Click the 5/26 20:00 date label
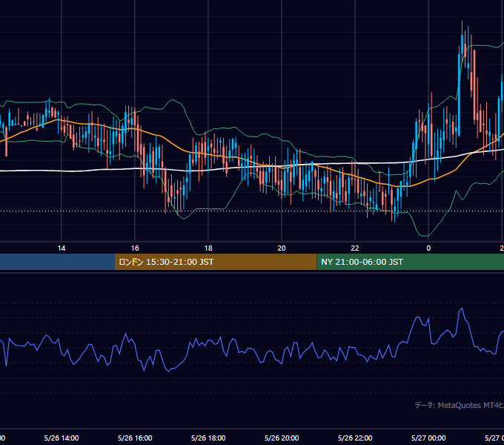 click(282, 438)
